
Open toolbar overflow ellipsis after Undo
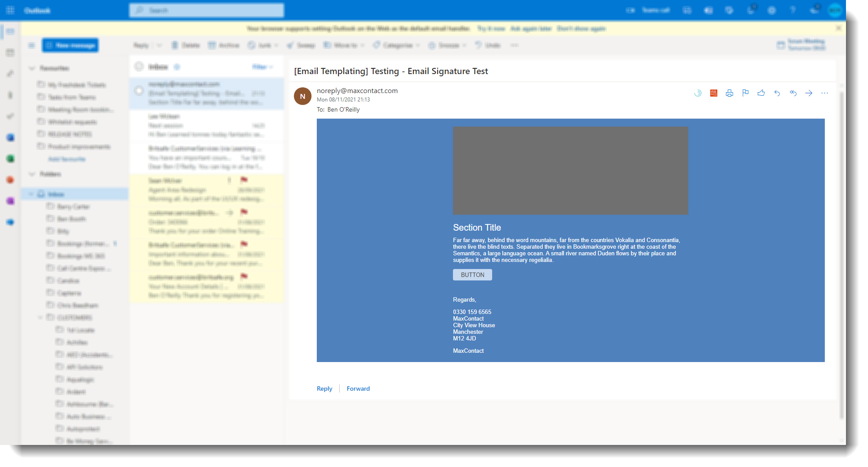(515, 45)
